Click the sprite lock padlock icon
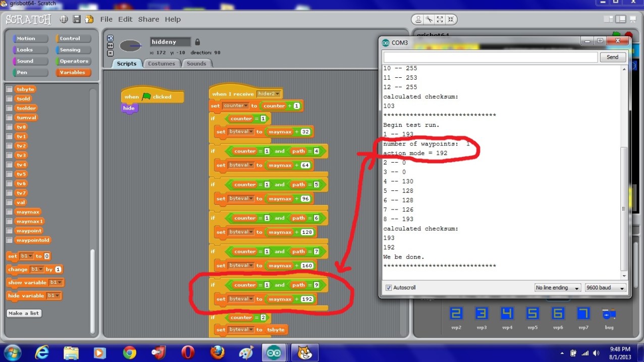The width and height of the screenshot is (644, 362). 197,42
